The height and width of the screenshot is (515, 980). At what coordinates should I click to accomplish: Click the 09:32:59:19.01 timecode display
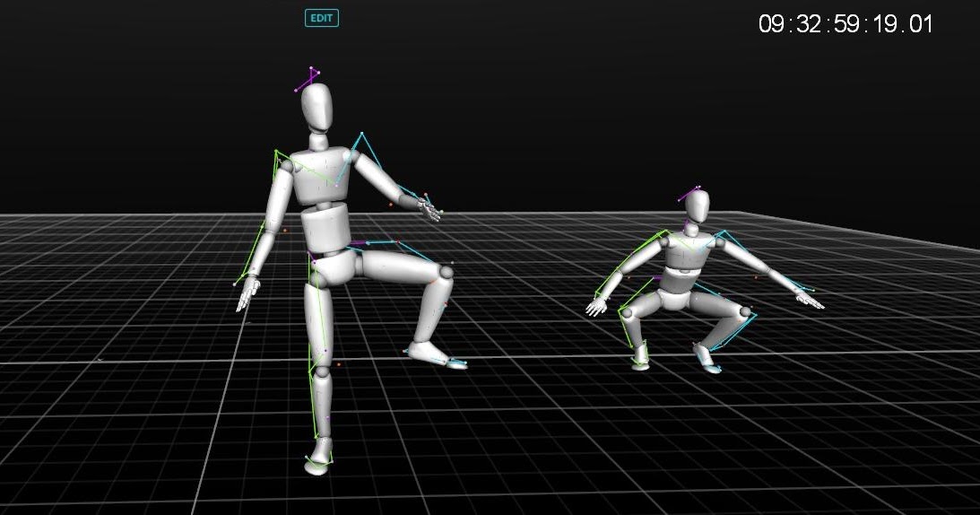(846, 24)
